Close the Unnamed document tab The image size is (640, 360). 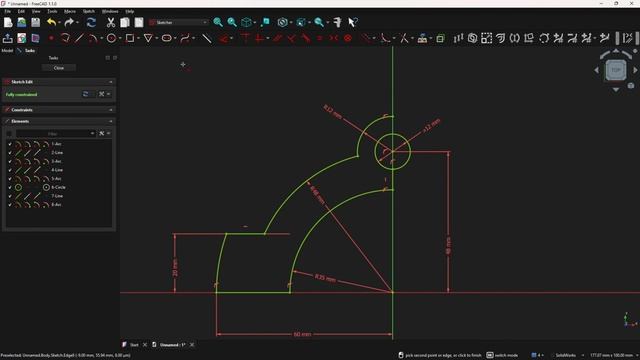pyautogui.click(x=192, y=345)
